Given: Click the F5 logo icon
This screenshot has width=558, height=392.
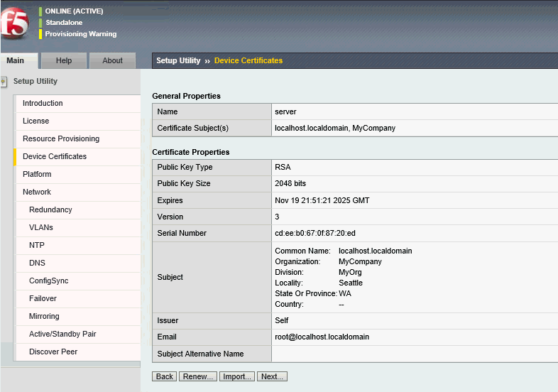Looking at the screenshot, I should click(x=16, y=23).
